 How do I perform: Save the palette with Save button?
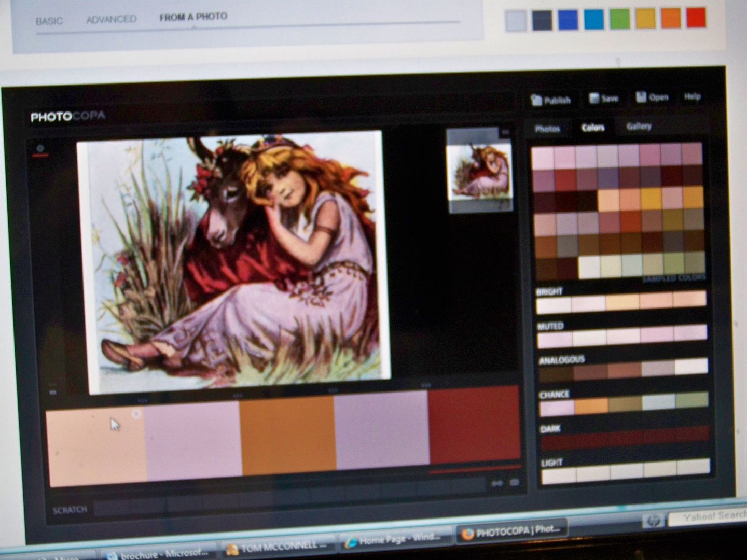pyautogui.click(x=604, y=98)
